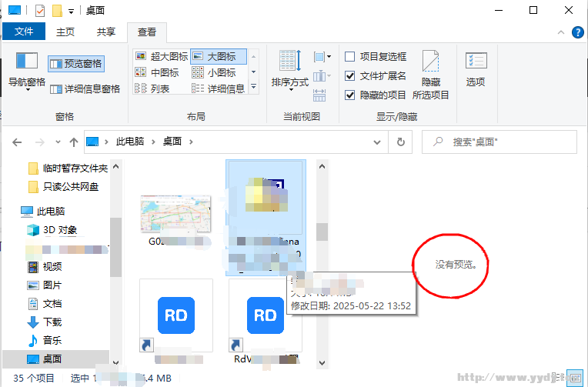Open the address bar history dropdown
The image size is (588, 387).
(377, 142)
